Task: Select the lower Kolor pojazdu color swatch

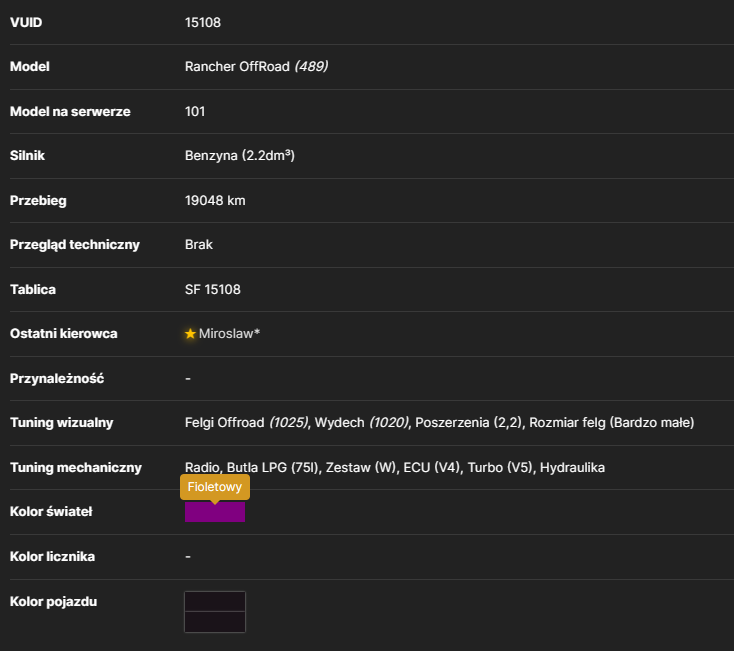Action: pos(215,622)
